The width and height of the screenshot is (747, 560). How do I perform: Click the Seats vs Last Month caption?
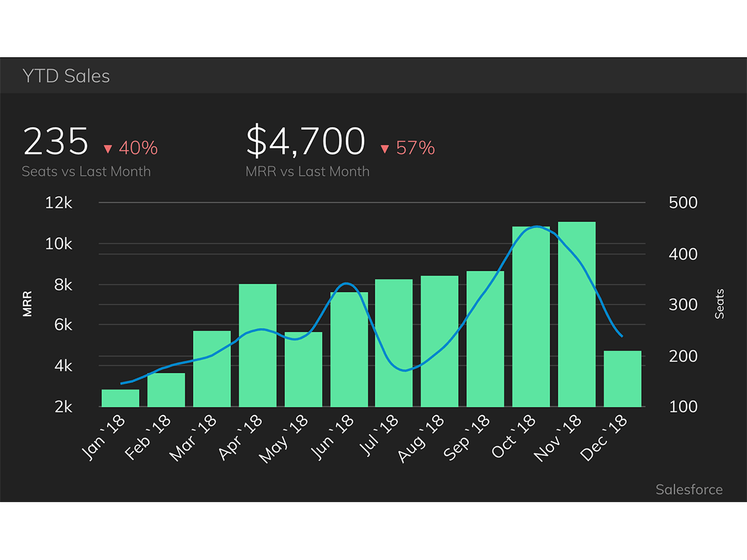pos(86,172)
